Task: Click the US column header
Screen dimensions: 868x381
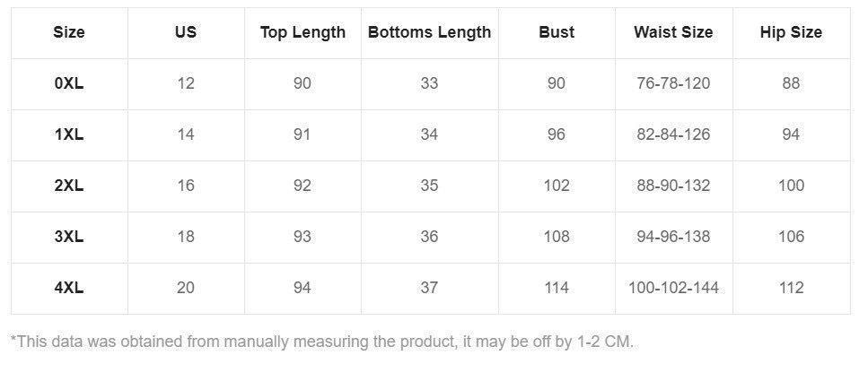Action: (186, 32)
